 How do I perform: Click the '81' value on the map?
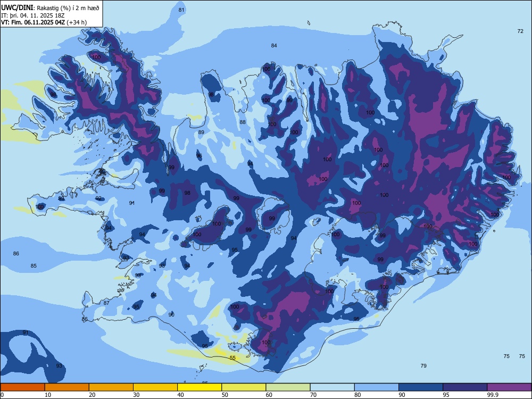181,10
